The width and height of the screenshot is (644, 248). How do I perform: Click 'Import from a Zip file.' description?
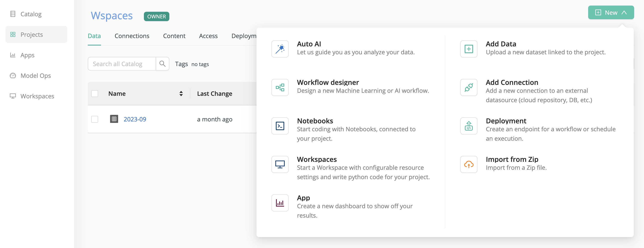(516, 168)
